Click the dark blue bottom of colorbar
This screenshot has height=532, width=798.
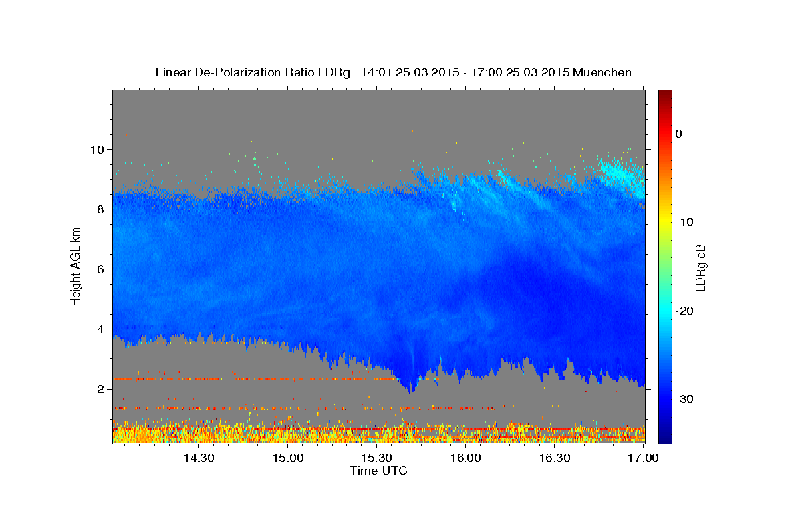coord(665,436)
